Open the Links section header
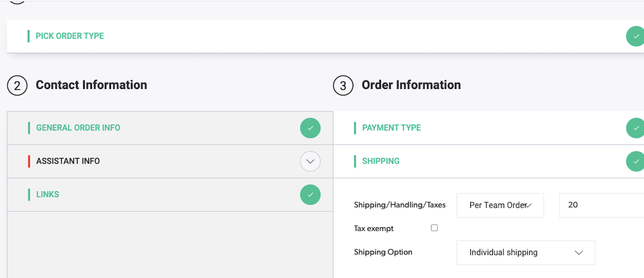This screenshot has height=278, width=644. [47, 195]
